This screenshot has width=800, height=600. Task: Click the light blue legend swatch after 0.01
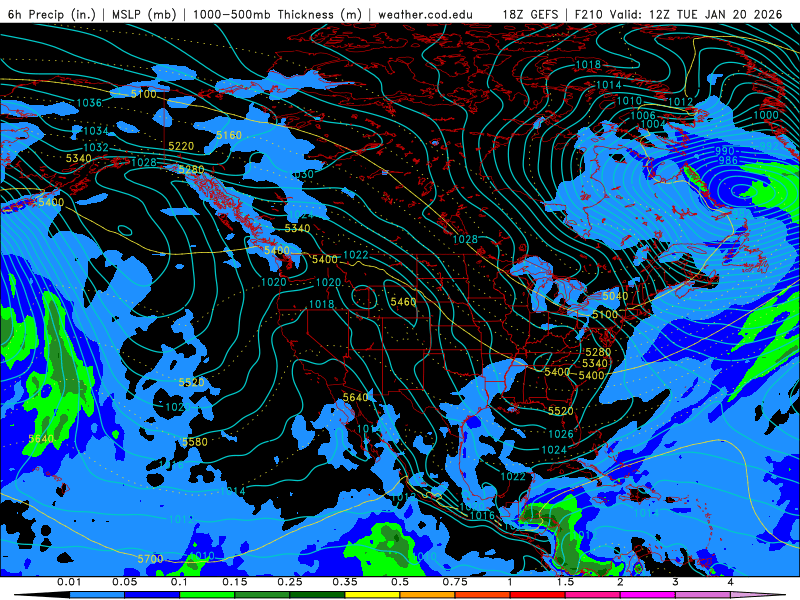pyautogui.click(x=97, y=595)
